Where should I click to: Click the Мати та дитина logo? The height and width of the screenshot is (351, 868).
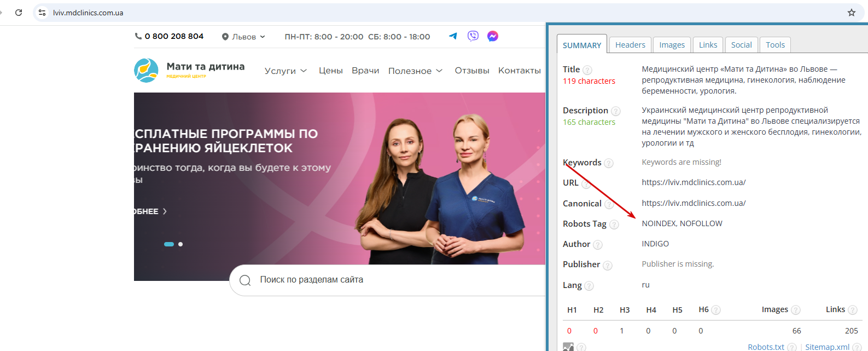(189, 70)
